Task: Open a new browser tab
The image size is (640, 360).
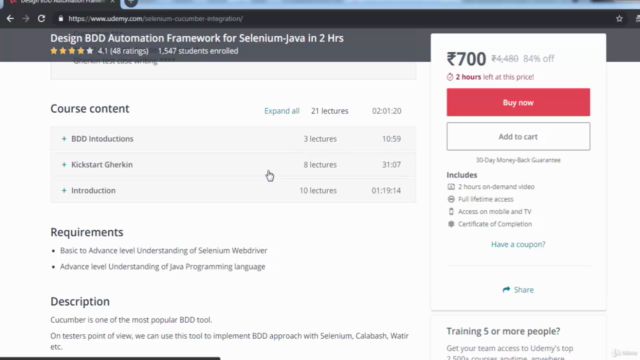Action: click(x=131, y=2)
